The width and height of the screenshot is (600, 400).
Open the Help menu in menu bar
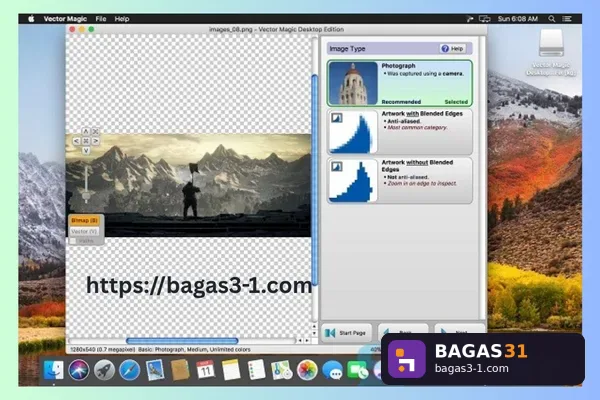point(122,19)
